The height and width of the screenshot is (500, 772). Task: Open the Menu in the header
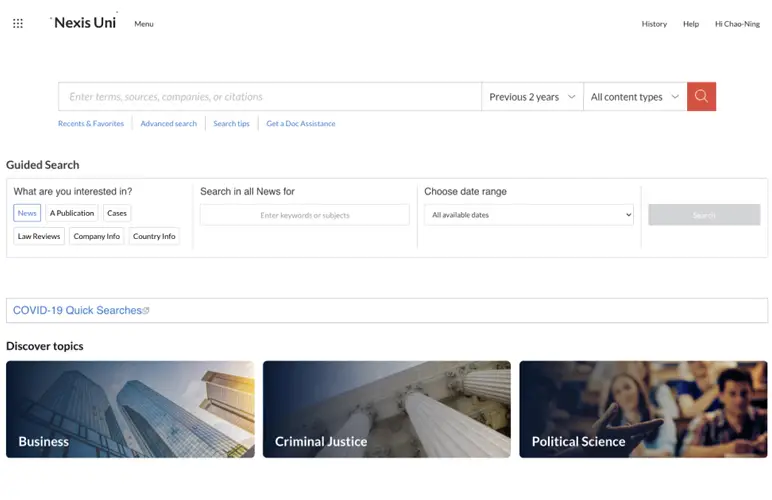click(x=144, y=24)
